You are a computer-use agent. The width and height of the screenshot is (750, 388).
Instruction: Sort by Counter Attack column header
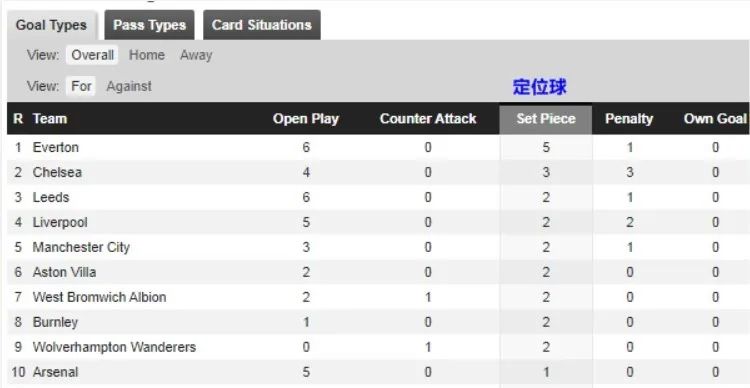click(428, 119)
